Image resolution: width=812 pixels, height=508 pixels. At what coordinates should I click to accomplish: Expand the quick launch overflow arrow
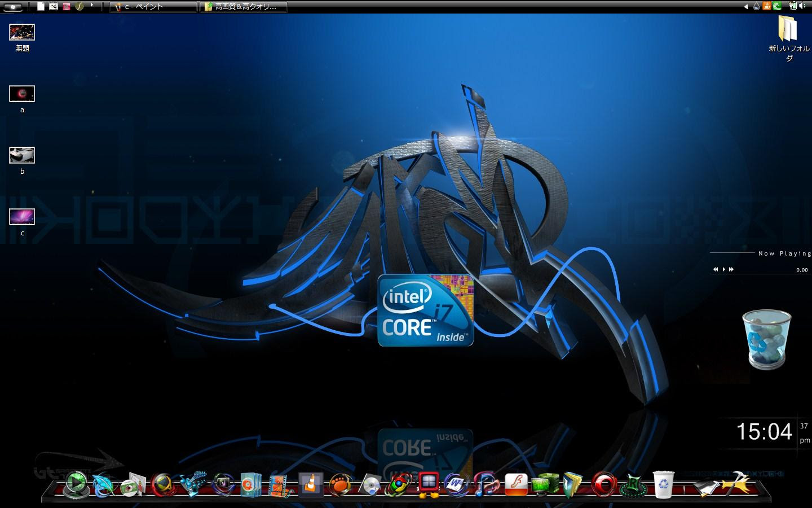[92, 6]
